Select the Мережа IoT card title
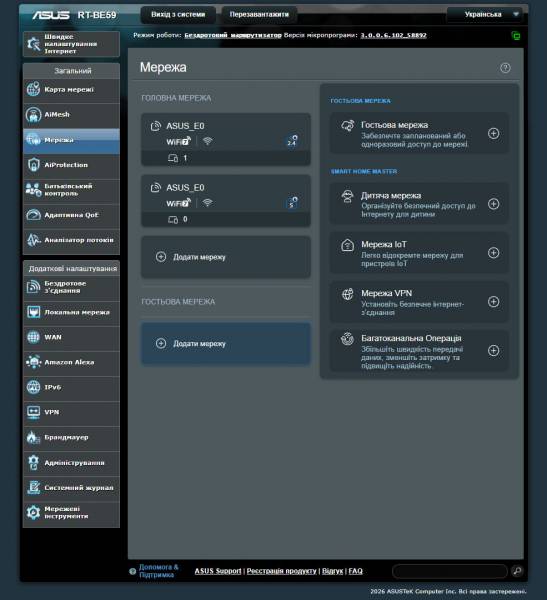Screen dimensions: 547x600 (384, 245)
